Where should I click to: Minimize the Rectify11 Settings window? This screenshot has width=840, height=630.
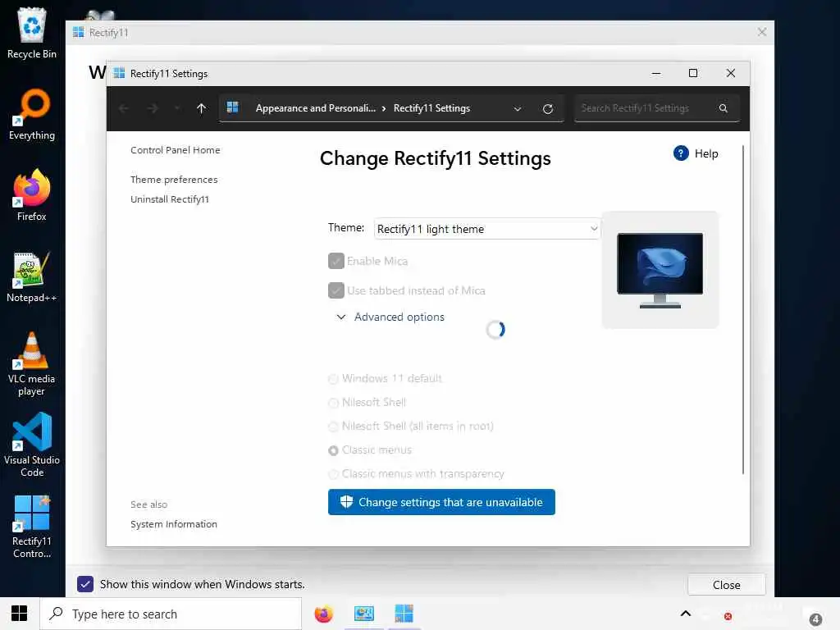coord(655,73)
